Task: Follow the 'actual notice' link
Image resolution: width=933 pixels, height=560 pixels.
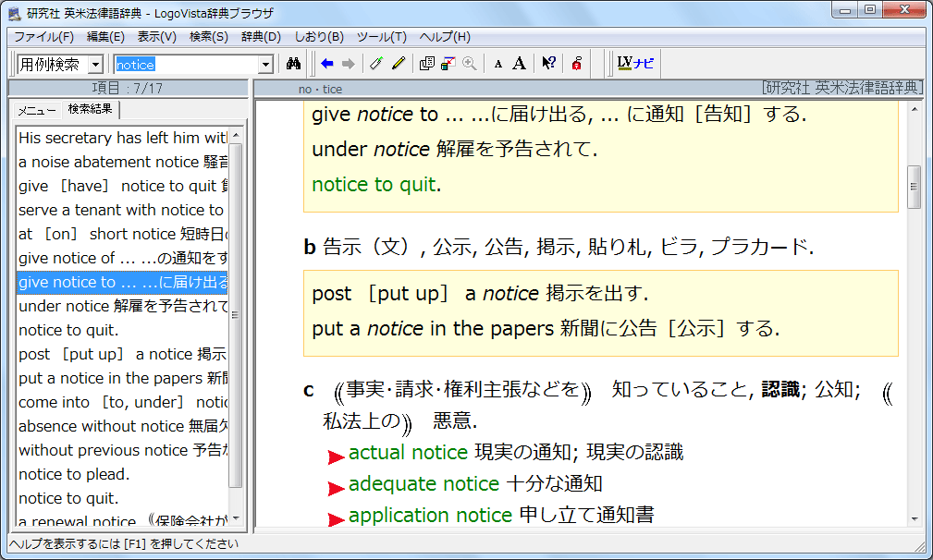Action: click(408, 452)
